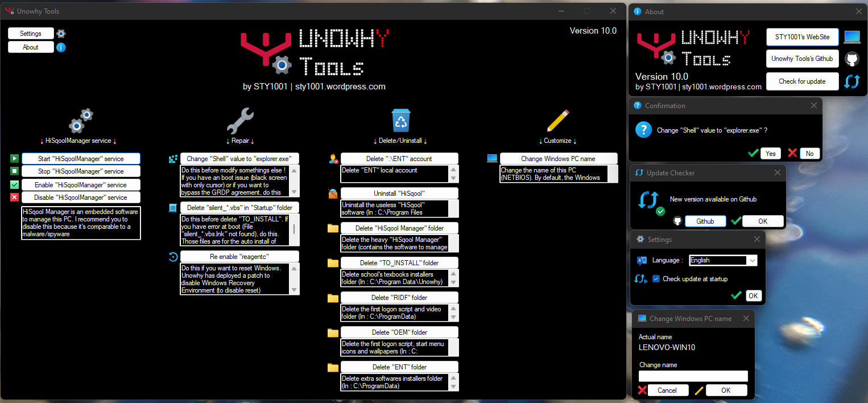Click the blue info icon beside About

tap(61, 47)
